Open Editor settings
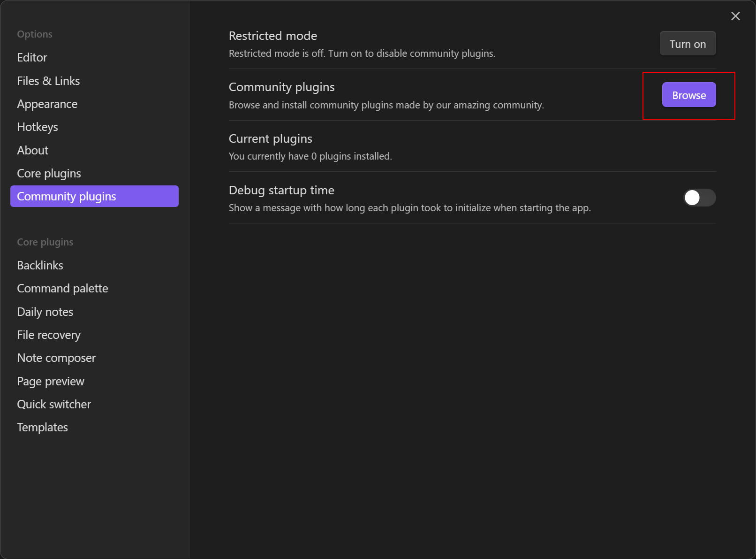Screen dimensions: 756x559 (94, 57)
